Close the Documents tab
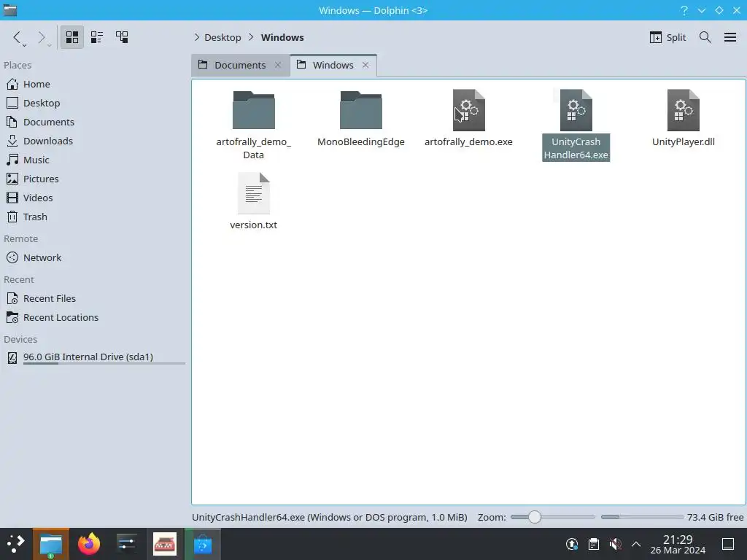This screenshot has width=747, height=560. point(278,65)
